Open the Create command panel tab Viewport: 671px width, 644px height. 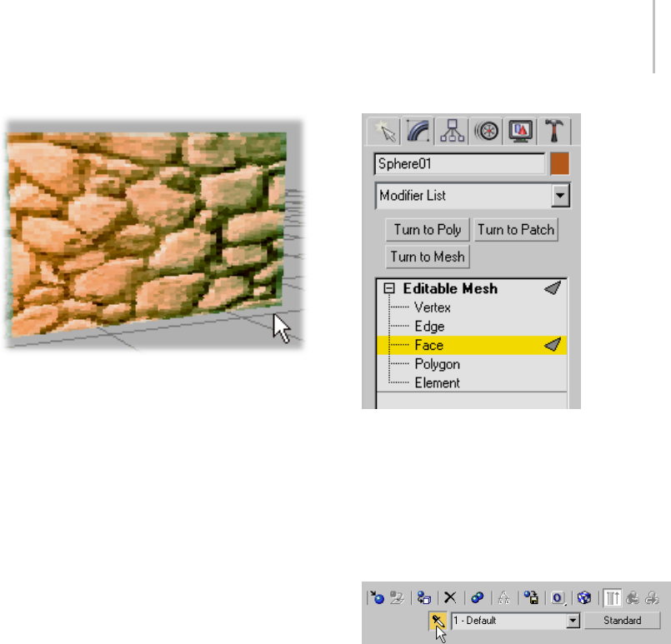384,131
